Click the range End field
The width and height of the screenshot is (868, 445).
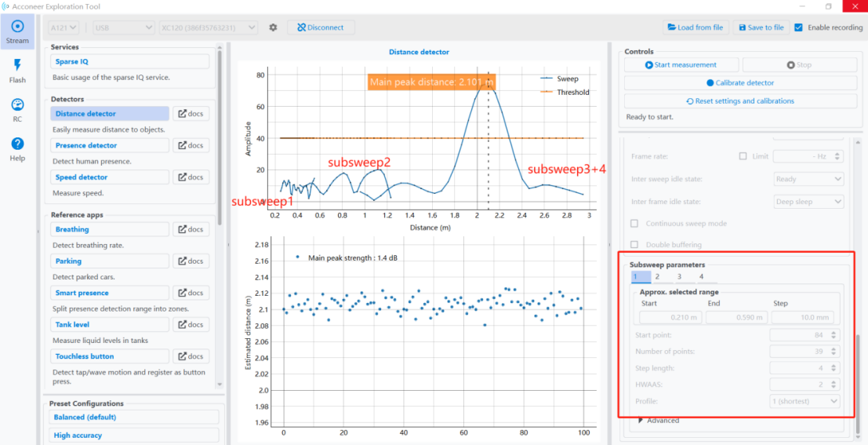(737, 318)
